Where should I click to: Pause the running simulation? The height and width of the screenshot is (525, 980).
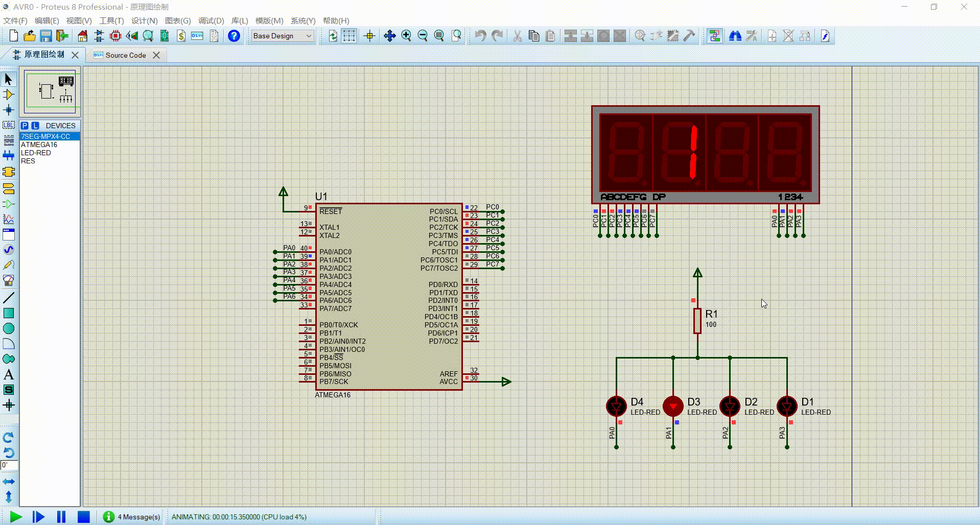[x=60, y=517]
